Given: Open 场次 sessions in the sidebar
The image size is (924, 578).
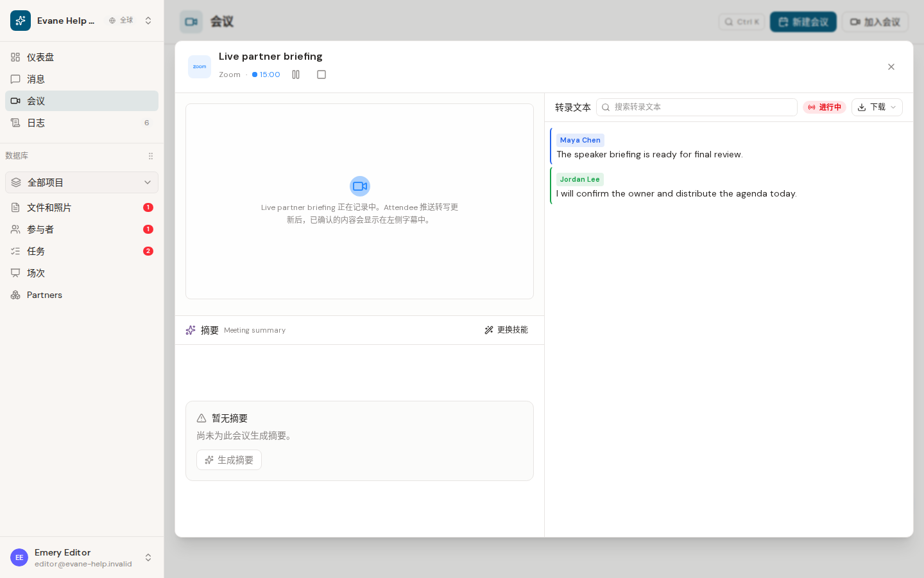Looking at the screenshot, I should click(x=81, y=273).
